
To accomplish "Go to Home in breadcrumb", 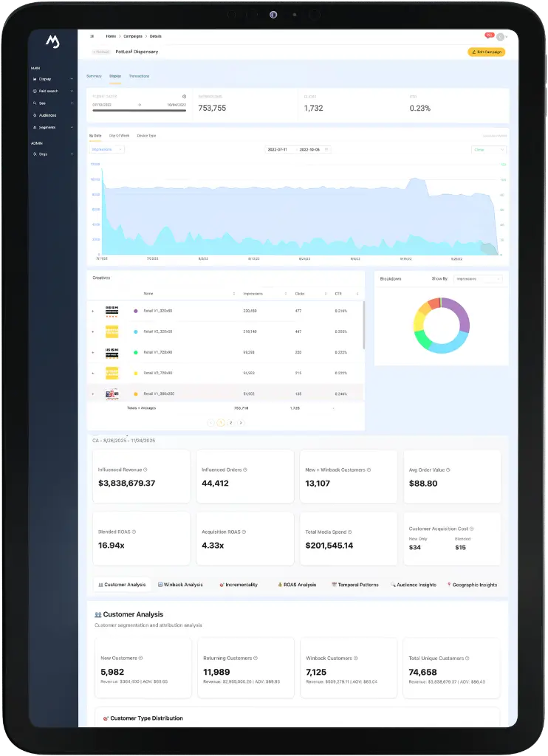I will coord(111,36).
